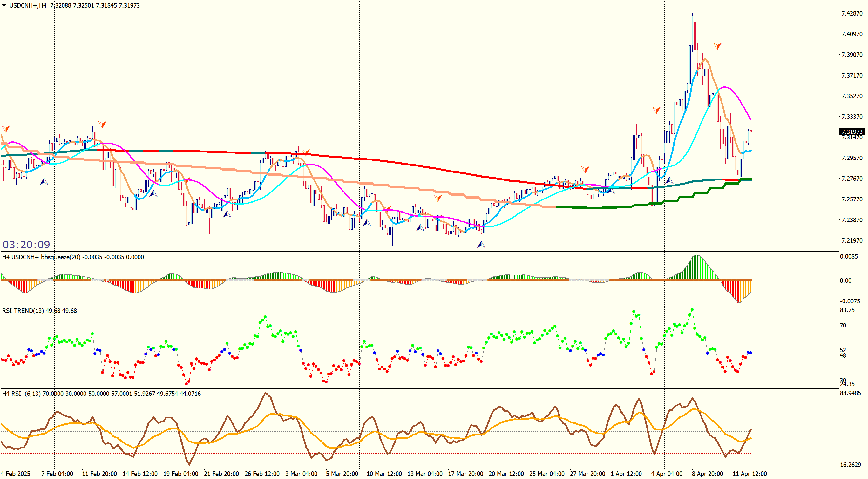Open the chart menu triangle beside USDCNH+,H4
Image resolution: width=868 pixels, height=479 pixels.
click(x=4, y=5)
